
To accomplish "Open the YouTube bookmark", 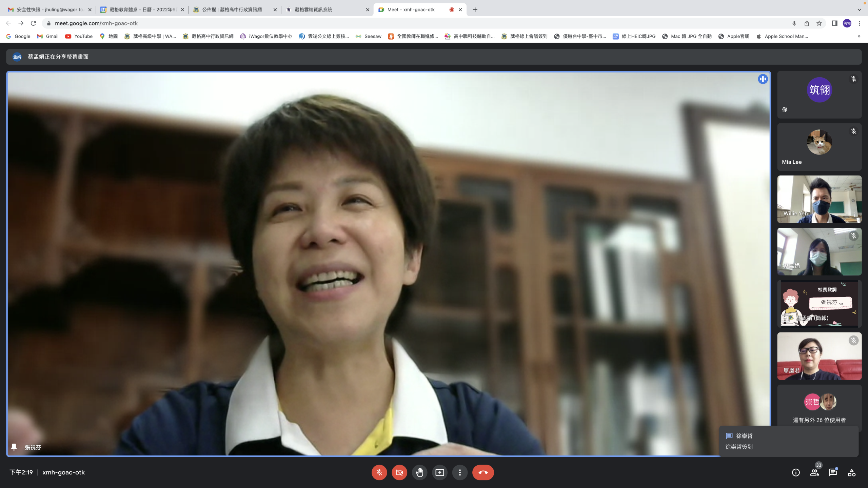I will pyautogui.click(x=79, y=36).
